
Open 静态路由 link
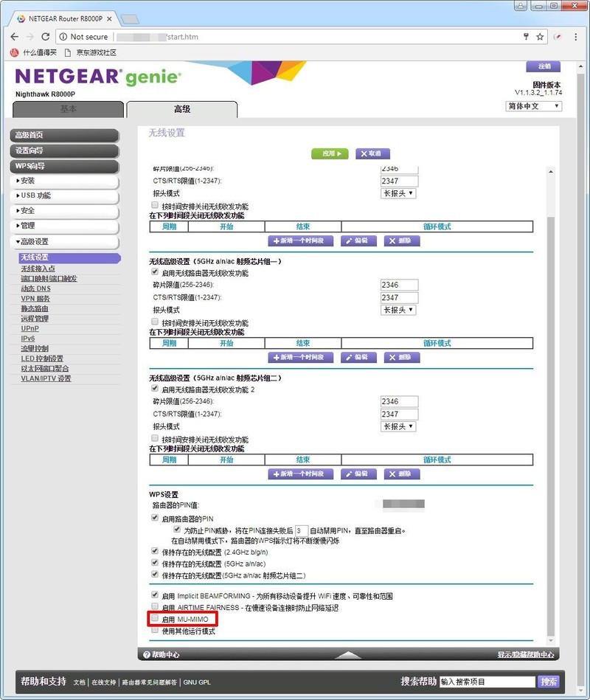coord(35,308)
